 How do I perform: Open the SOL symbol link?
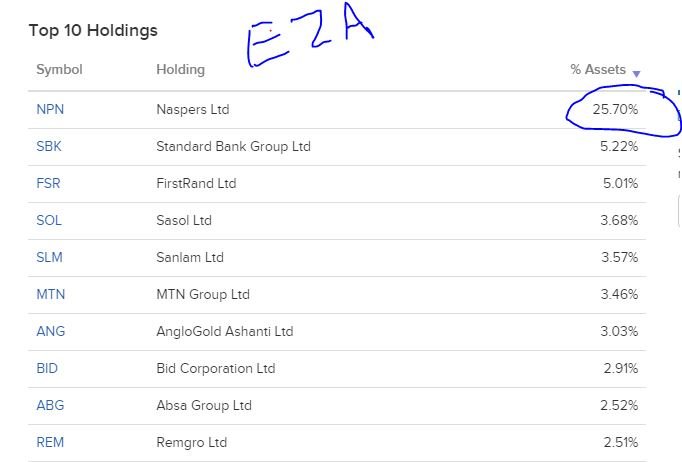pyautogui.click(x=49, y=220)
